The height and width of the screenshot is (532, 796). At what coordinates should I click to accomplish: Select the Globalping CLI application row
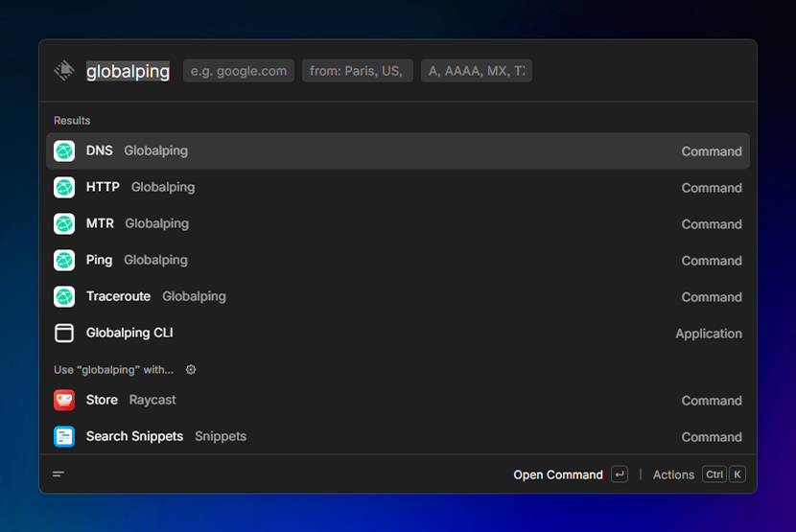(x=398, y=333)
